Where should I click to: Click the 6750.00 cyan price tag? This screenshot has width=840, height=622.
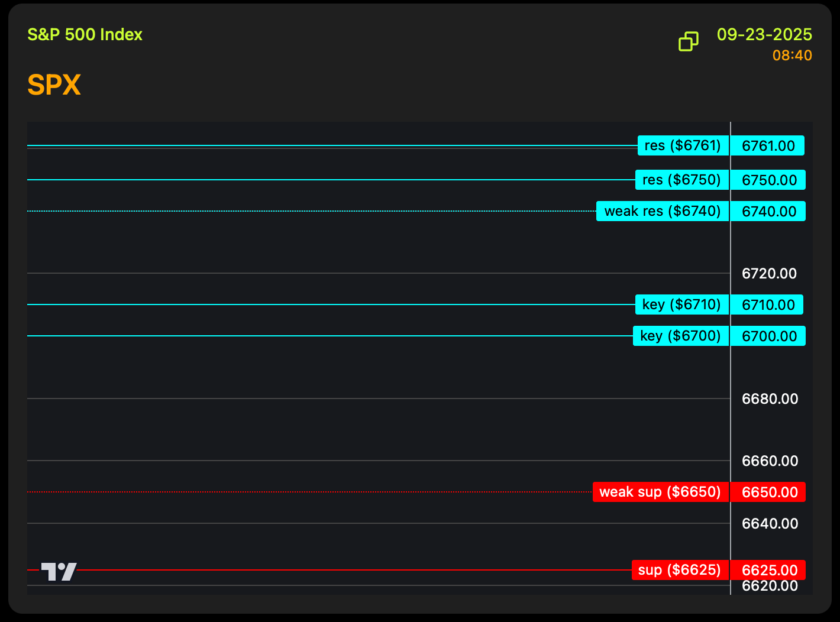tap(768, 180)
